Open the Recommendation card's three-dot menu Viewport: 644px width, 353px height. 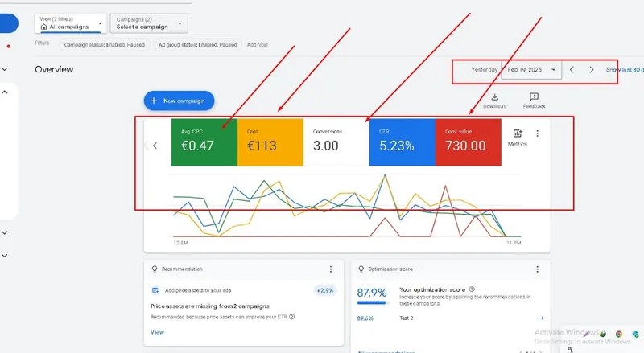point(331,269)
